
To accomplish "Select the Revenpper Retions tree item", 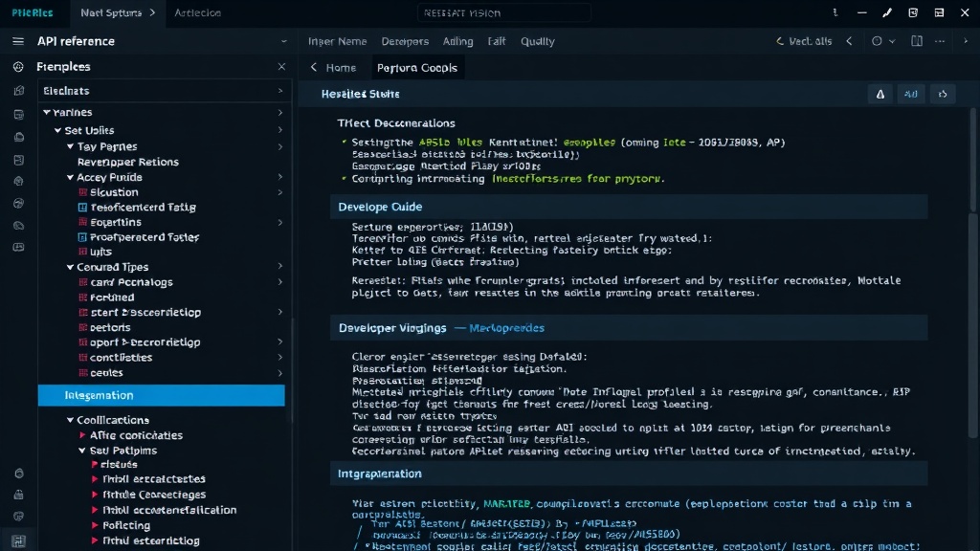I will [128, 162].
